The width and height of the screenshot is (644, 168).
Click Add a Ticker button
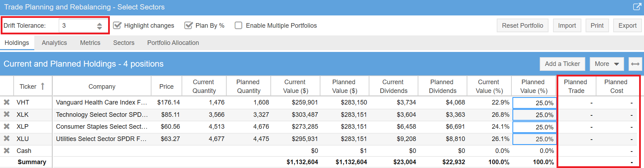coord(562,64)
